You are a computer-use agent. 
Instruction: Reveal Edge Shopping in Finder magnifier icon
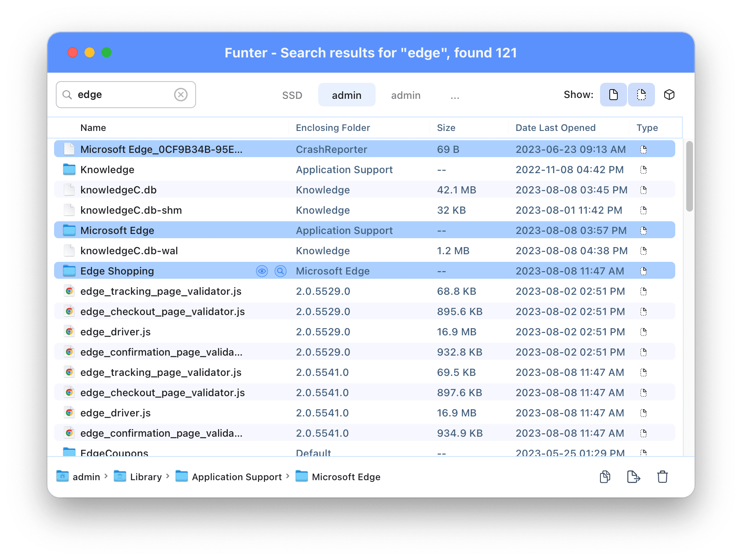(281, 271)
